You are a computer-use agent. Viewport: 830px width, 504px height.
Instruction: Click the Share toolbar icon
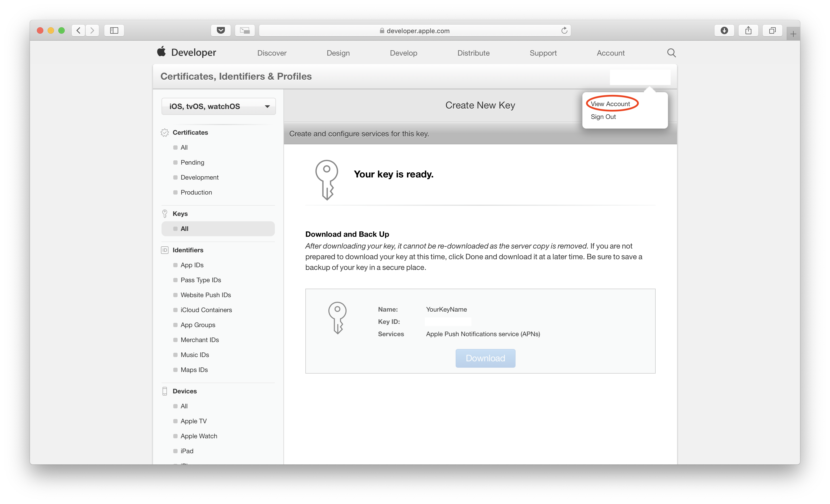click(748, 31)
